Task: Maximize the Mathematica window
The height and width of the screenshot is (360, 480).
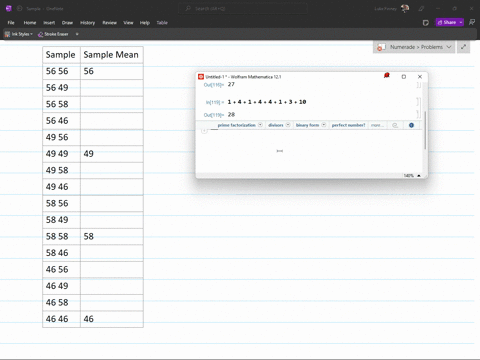Action: point(404,77)
